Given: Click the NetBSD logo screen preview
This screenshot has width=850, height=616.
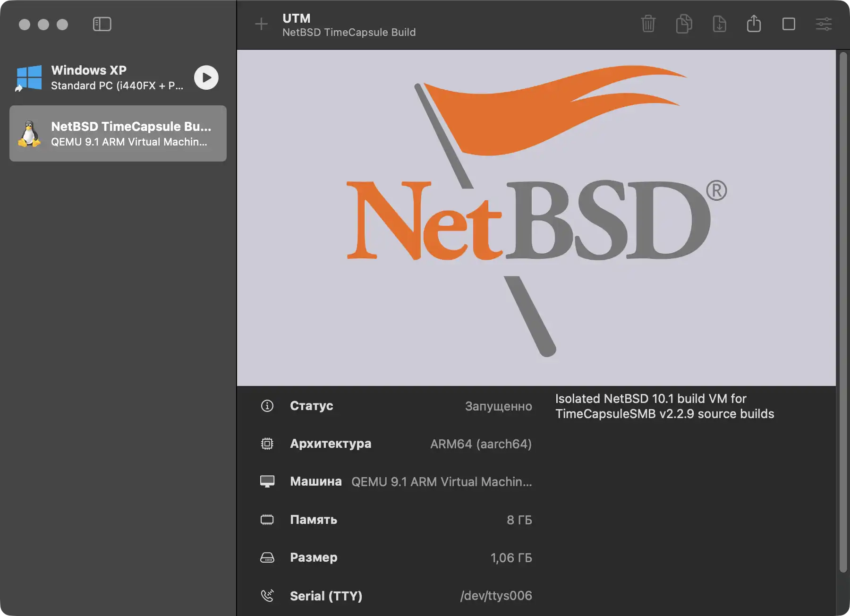Looking at the screenshot, I should tap(536, 218).
